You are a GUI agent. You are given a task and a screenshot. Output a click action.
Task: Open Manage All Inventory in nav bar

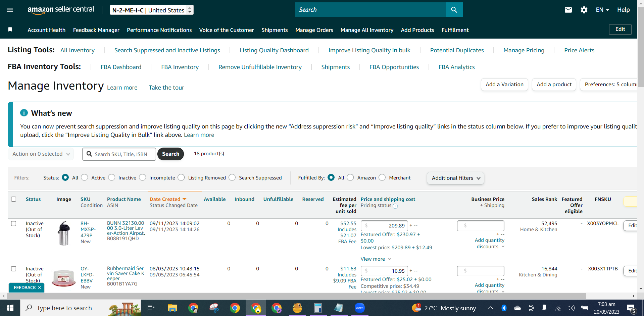(x=367, y=30)
